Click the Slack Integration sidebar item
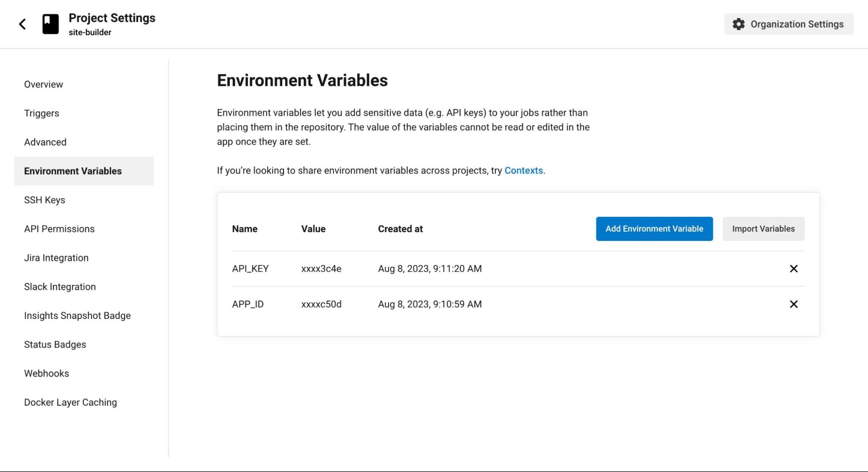The width and height of the screenshot is (868, 472). point(59,286)
